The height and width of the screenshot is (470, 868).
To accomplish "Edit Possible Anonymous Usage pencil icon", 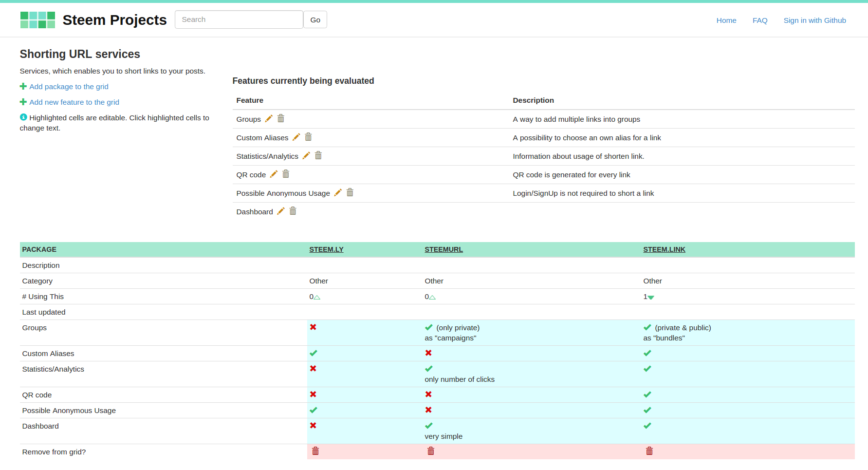I will (338, 192).
